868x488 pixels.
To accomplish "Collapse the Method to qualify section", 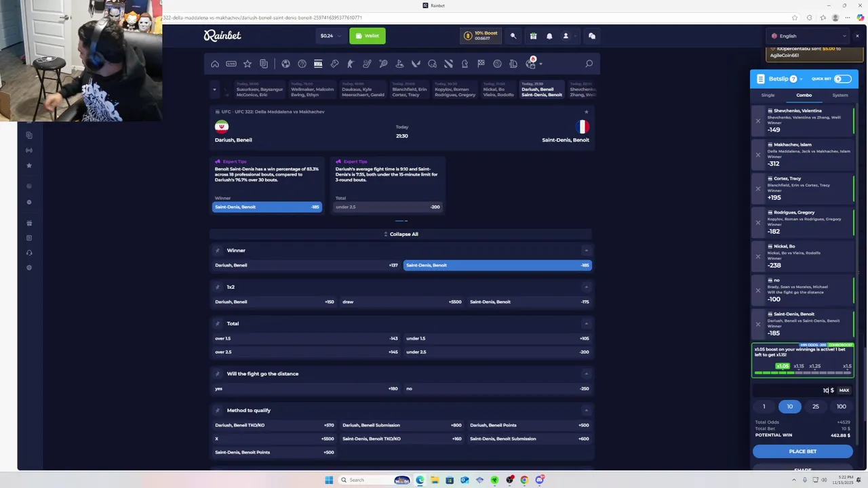I will pos(586,410).
